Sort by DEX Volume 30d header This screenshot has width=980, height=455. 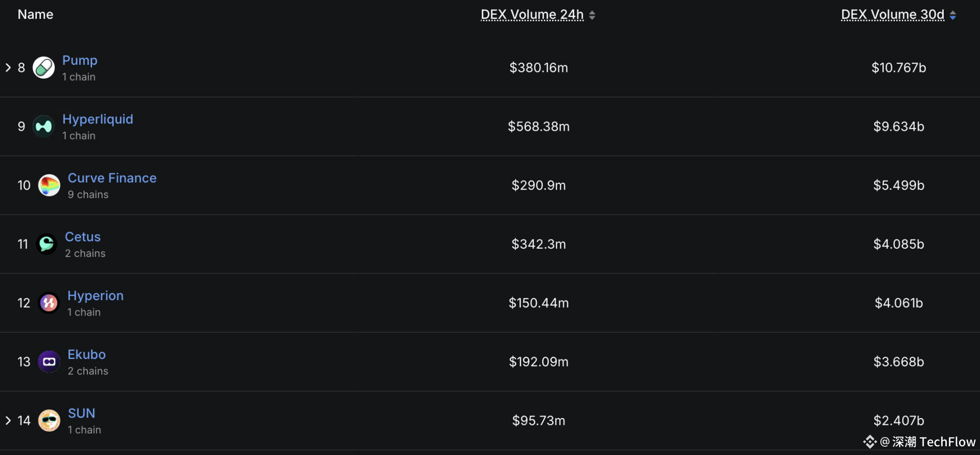[x=893, y=15]
